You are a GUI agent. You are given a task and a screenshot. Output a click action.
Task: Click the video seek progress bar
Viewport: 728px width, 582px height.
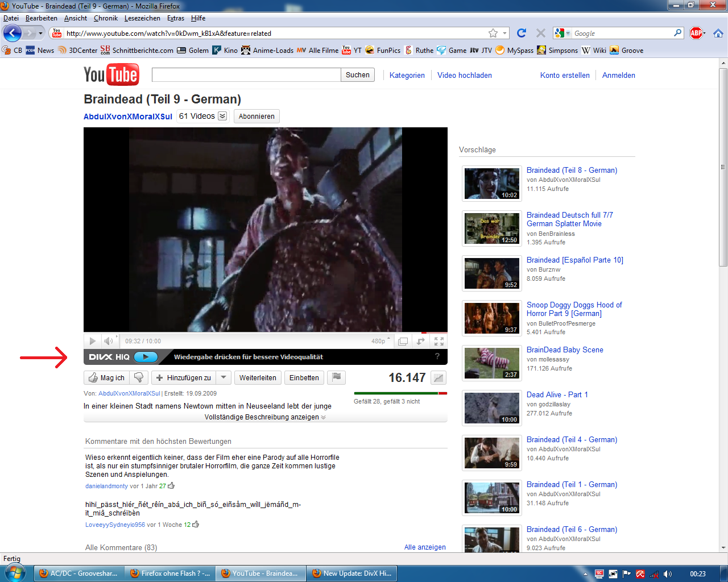tap(266, 332)
